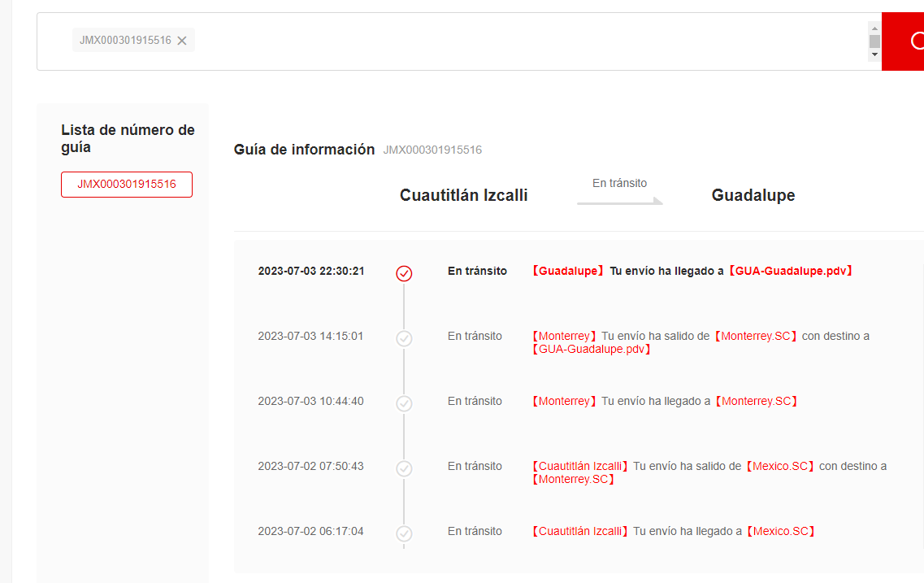Viewport: 924px width, 583px height.
Task: Click the checkmark icon for 06:17:04 event
Action: click(x=404, y=533)
